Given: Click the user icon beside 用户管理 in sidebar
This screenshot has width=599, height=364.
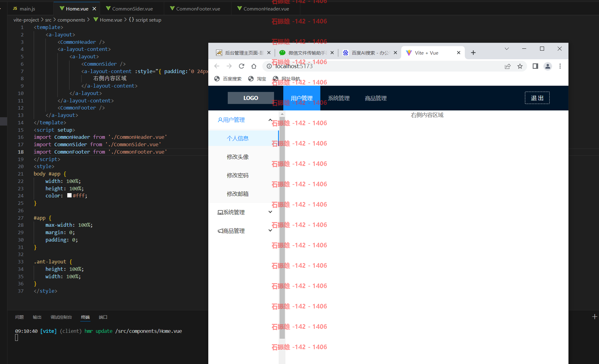Looking at the screenshot, I should (x=220, y=120).
